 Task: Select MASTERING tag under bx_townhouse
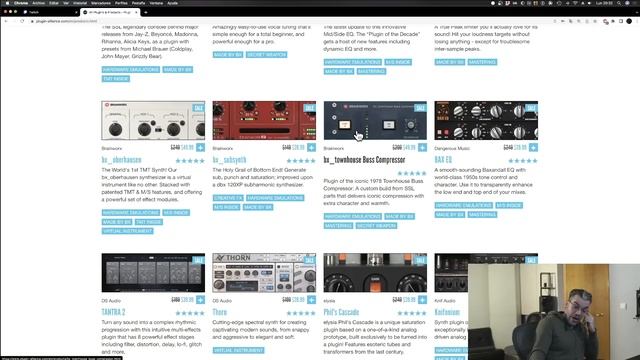[338, 226]
